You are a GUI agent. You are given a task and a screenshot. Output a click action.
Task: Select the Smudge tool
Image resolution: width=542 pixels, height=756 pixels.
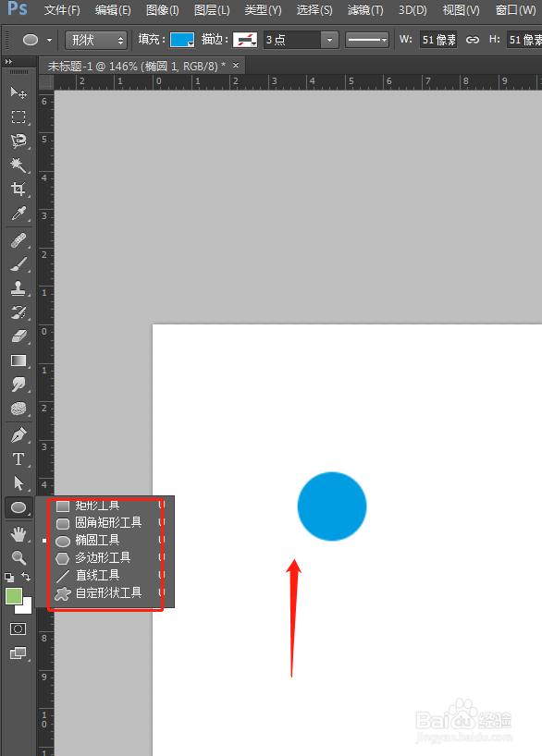[x=18, y=384]
